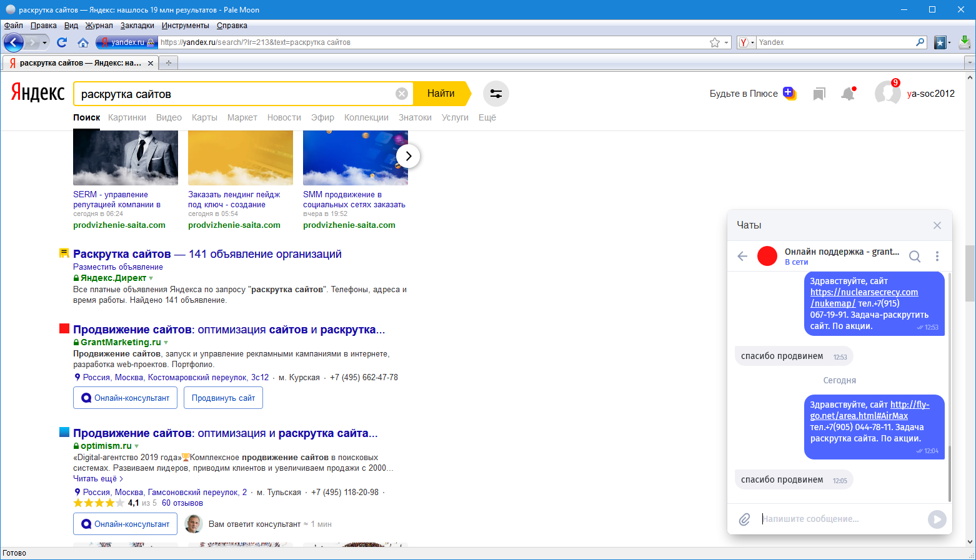Open history dropdown next to forward button
This screenshot has width=976, height=560.
pyautogui.click(x=44, y=42)
